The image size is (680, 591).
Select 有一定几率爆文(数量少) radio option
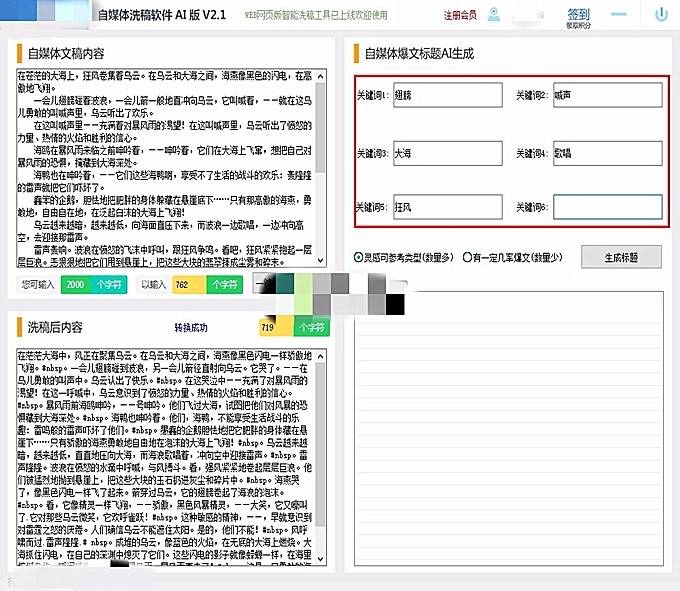point(513,258)
